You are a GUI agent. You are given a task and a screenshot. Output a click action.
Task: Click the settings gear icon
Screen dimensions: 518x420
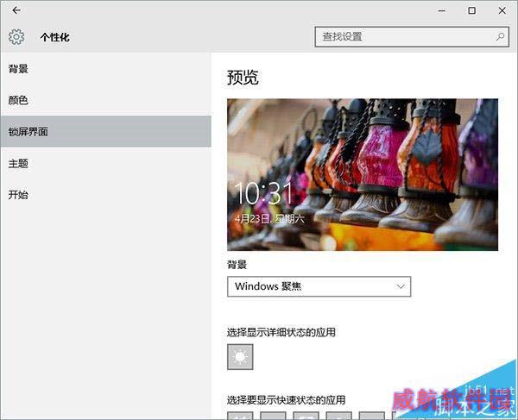click(x=16, y=36)
